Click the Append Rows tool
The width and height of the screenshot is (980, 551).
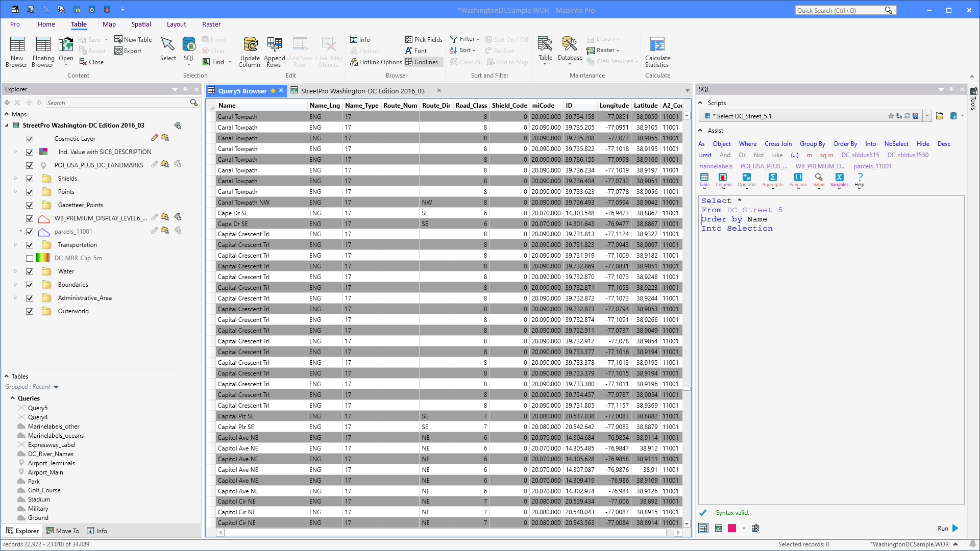pos(274,51)
